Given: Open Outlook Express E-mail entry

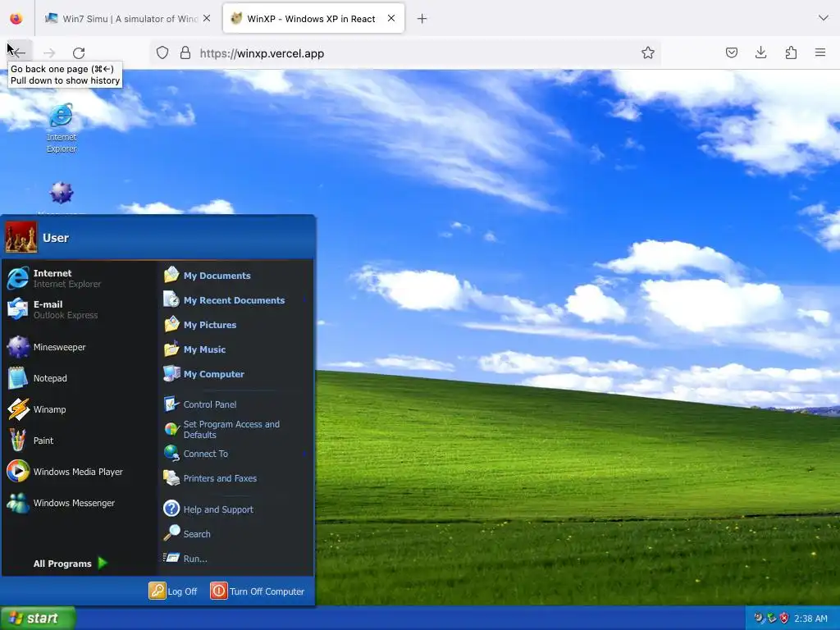Looking at the screenshot, I should tap(80, 309).
